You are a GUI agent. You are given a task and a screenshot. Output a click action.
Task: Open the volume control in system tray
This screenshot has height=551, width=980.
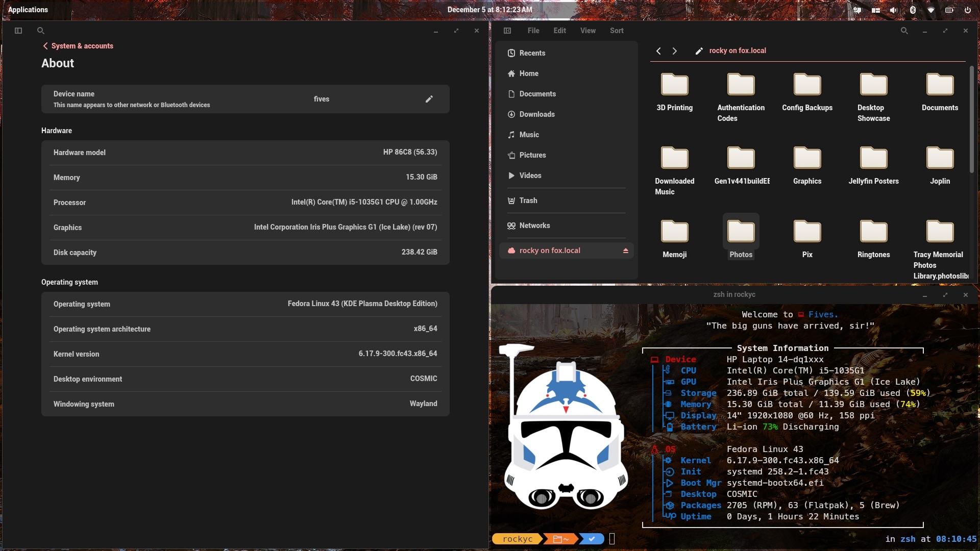click(x=894, y=10)
